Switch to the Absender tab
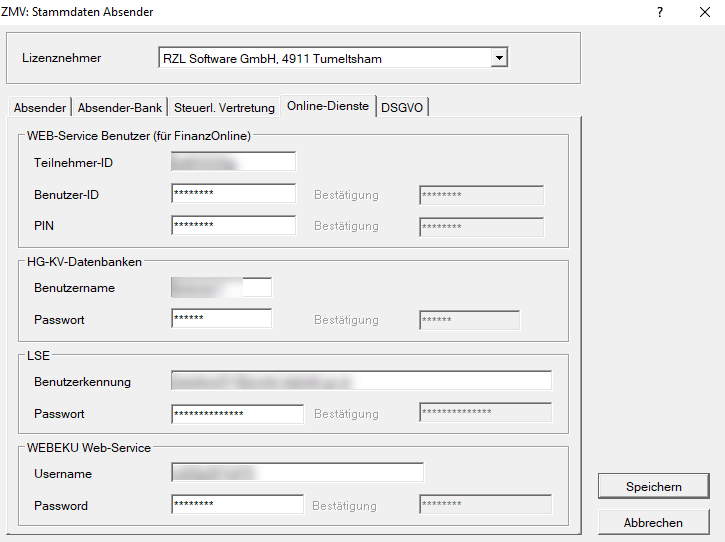 tap(40, 108)
